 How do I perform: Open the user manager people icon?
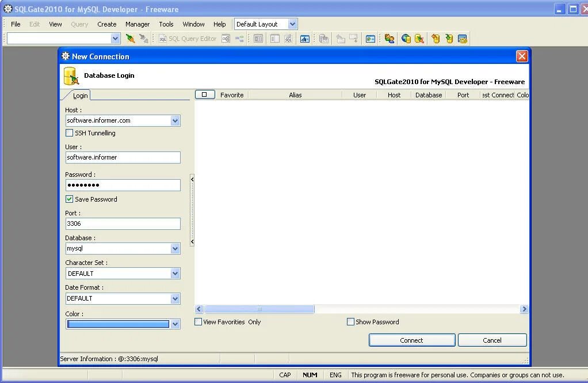pos(390,38)
